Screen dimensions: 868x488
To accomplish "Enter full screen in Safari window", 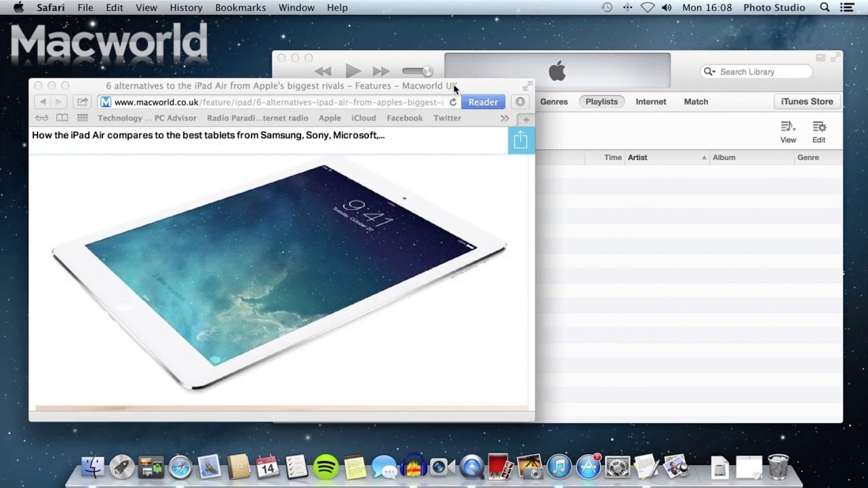I will (526, 86).
